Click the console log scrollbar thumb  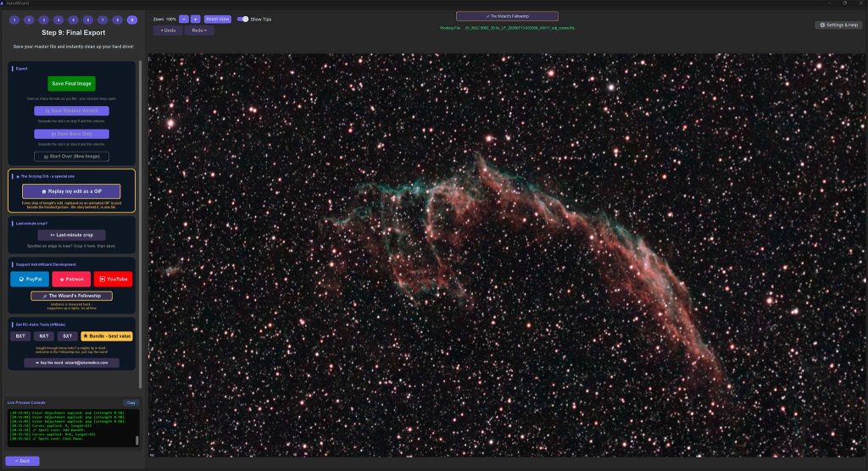(137, 441)
